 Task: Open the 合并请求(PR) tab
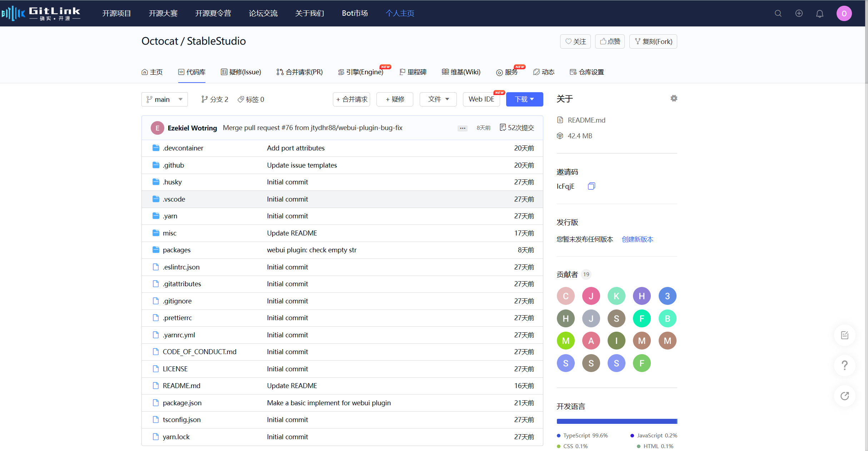coord(300,72)
